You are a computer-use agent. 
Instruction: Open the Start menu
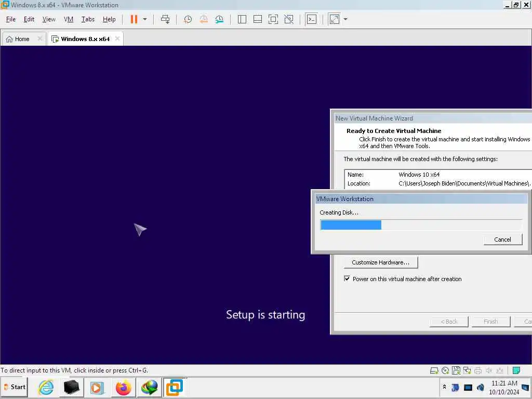(14, 387)
